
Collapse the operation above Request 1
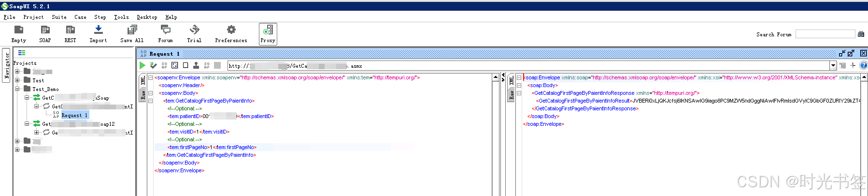(37, 106)
